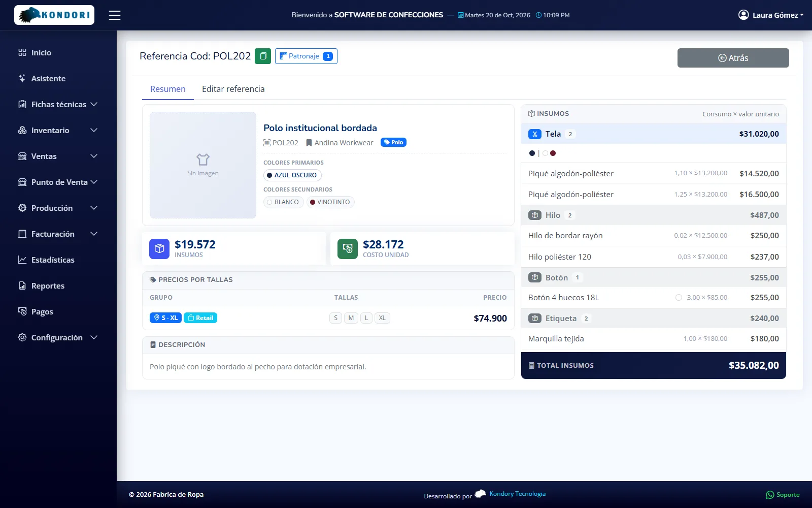Click the Inicio grid icon
Image resolution: width=812 pixels, height=508 pixels.
[22, 52]
